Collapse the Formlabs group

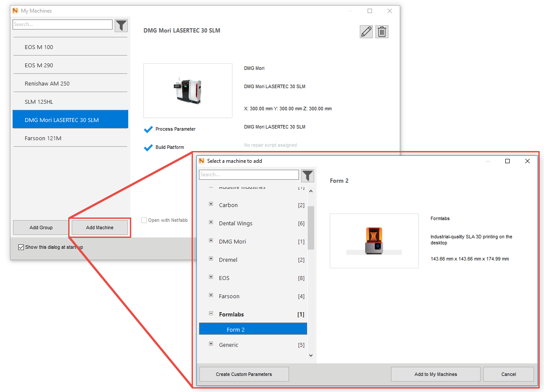(x=211, y=313)
